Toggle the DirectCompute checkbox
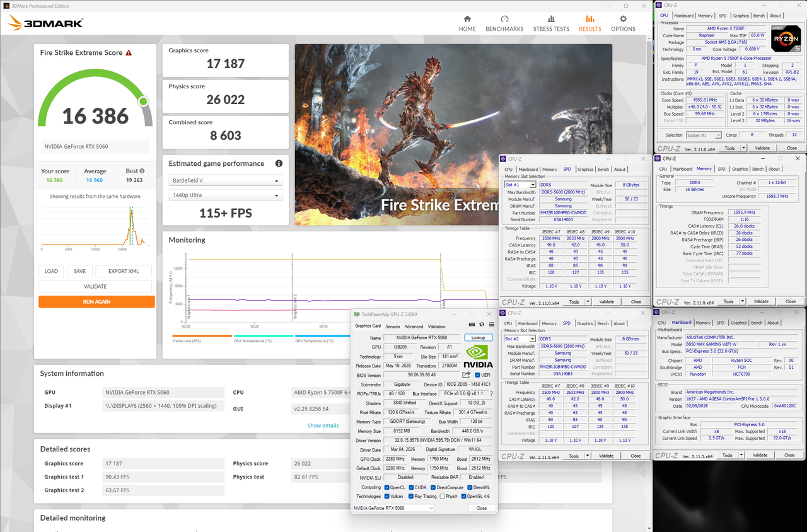Viewport: 807px width, 532px height. coord(434,487)
